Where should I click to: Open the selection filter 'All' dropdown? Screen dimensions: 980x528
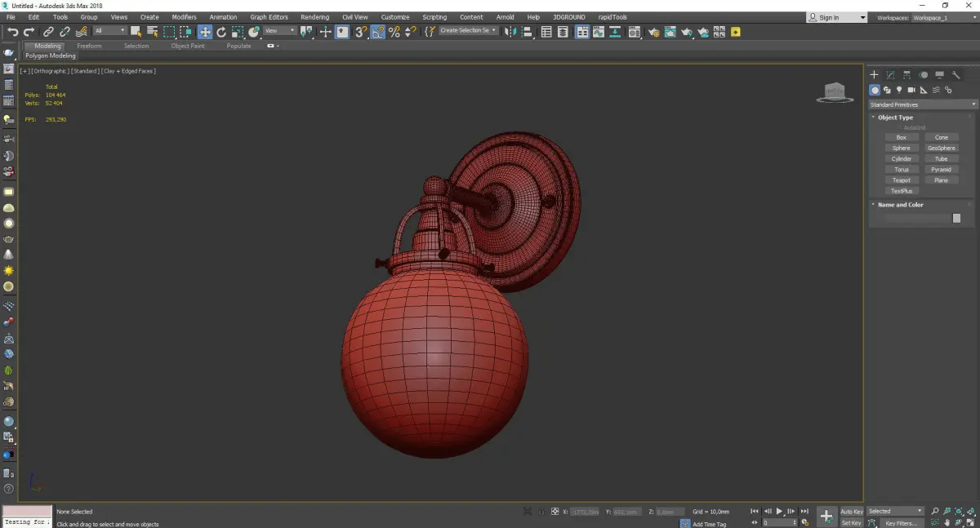click(x=109, y=31)
